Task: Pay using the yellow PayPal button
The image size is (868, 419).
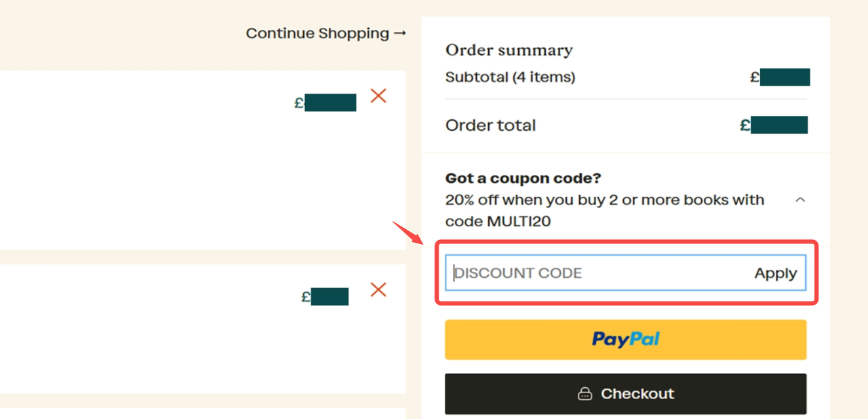Action: point(625,339)
